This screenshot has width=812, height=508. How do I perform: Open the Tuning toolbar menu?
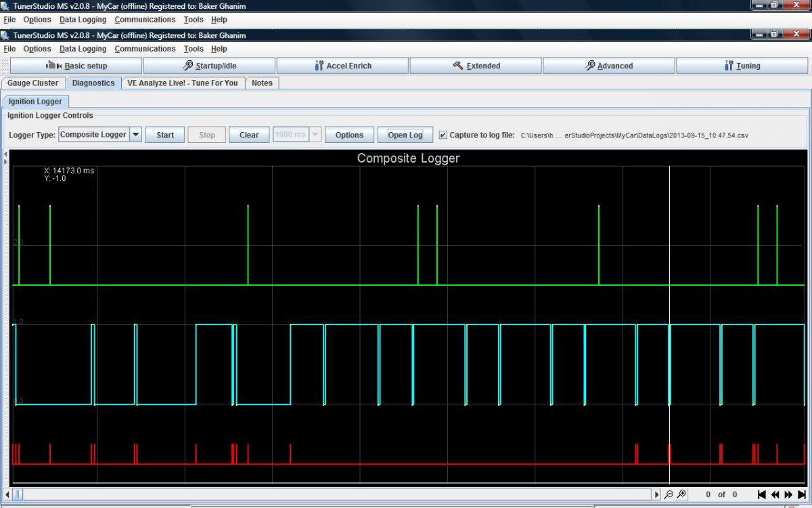click(742, 66)
